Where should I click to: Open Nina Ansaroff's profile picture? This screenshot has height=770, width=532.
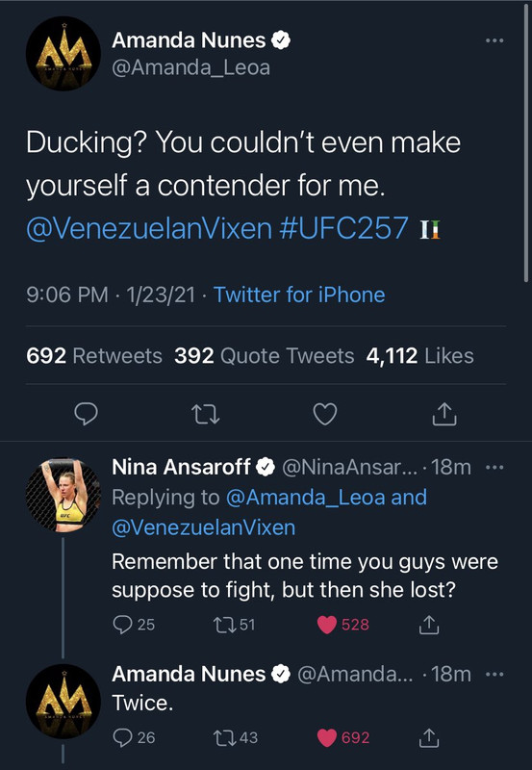pyautogui.click(x=63, y=496)
